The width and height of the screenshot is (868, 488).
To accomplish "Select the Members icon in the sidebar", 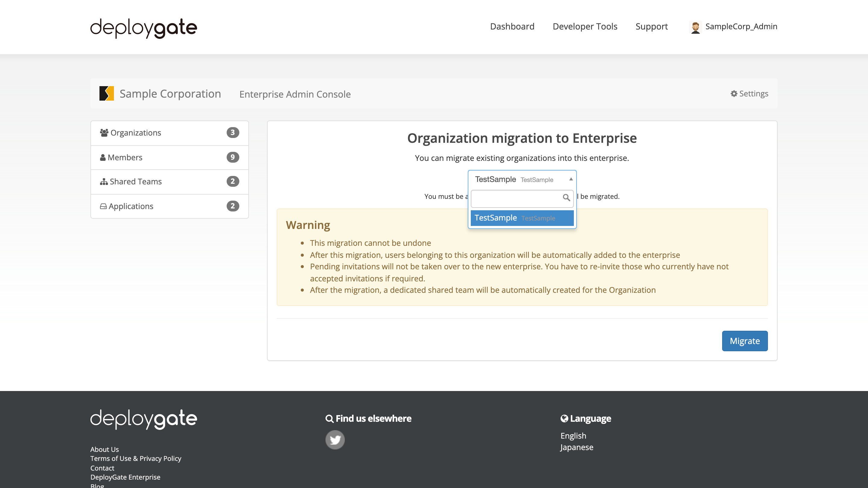I will (103, 157).
